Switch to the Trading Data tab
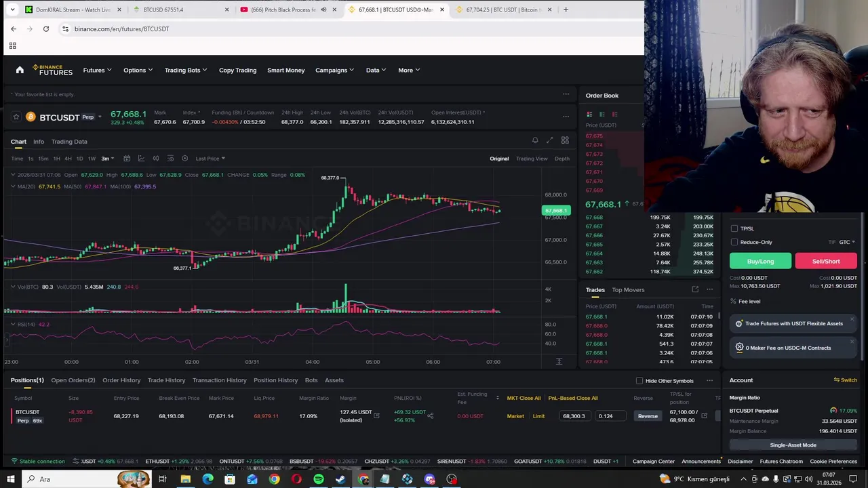 coord(69,142)
